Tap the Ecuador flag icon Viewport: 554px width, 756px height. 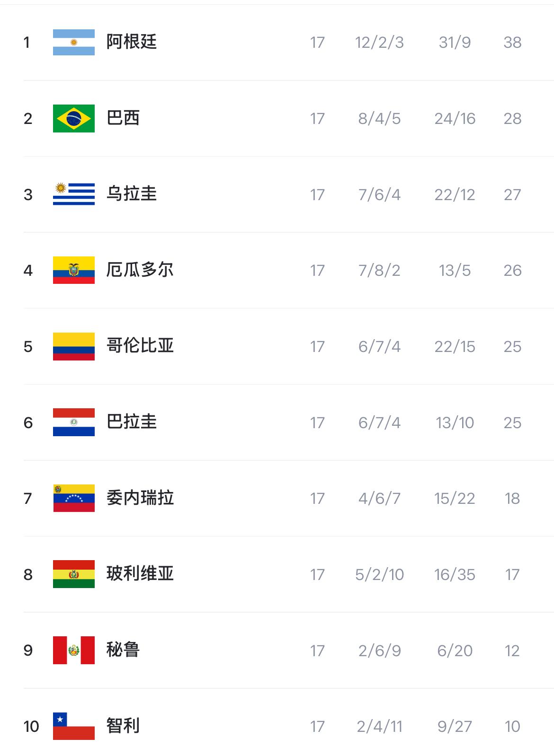pyautogui.click(x=74, y=270)
